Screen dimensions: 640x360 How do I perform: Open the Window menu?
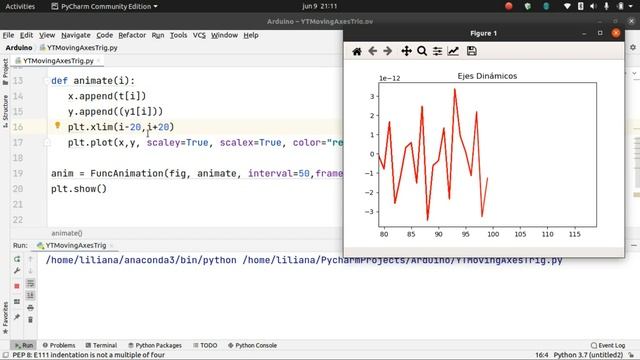[x=224, y=35]
